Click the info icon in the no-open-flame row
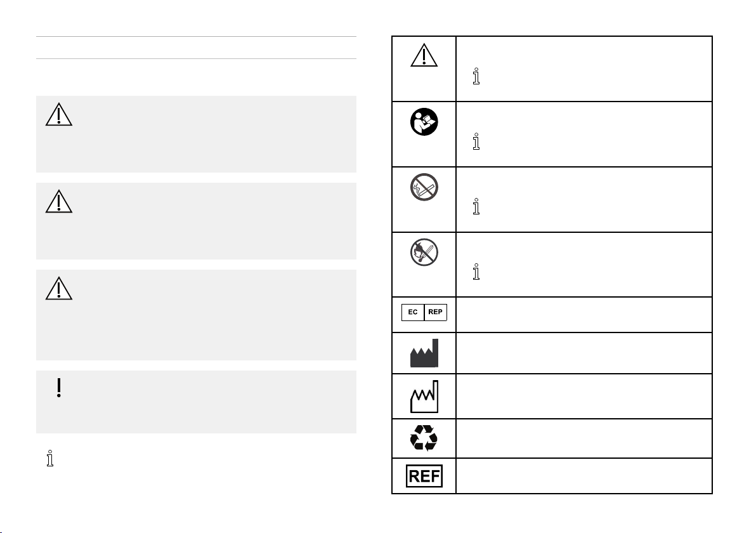This screenshot has height=533, width=756. click(x=476, y=272)
